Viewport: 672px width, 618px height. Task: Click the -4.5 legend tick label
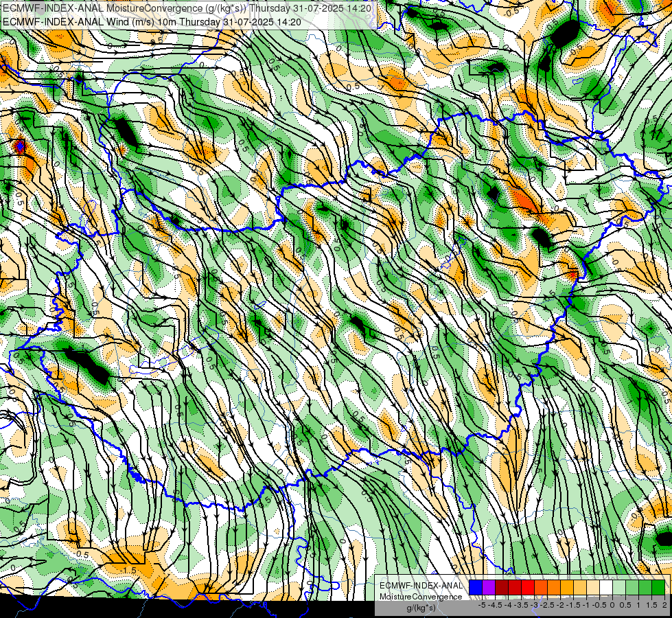496,605
